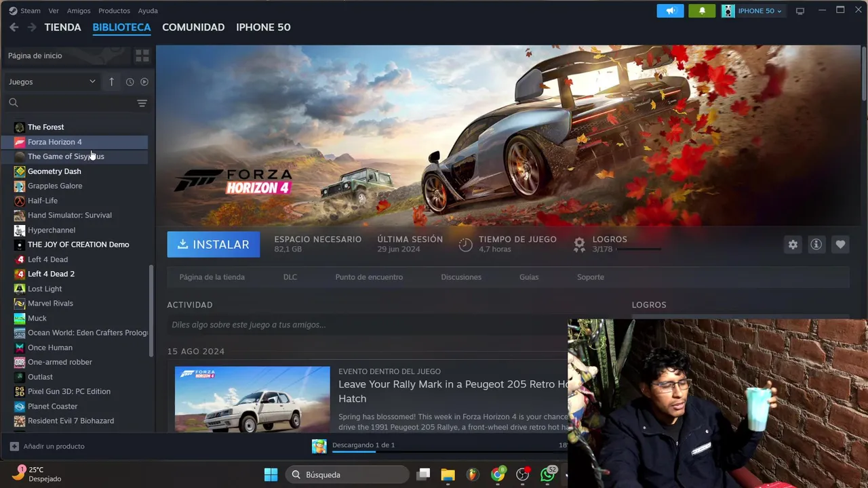This screenshot has height=488, width=868.
Task: Go forward with the right arrow
Action: [31, 27]
